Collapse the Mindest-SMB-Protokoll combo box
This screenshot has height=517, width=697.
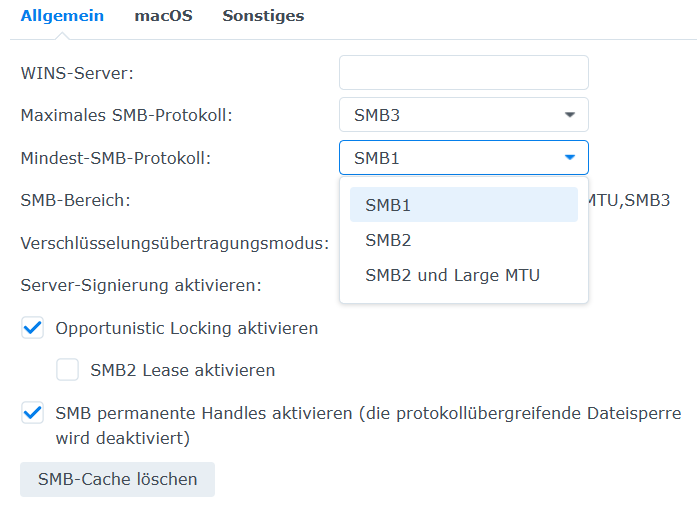click(463, 158)
